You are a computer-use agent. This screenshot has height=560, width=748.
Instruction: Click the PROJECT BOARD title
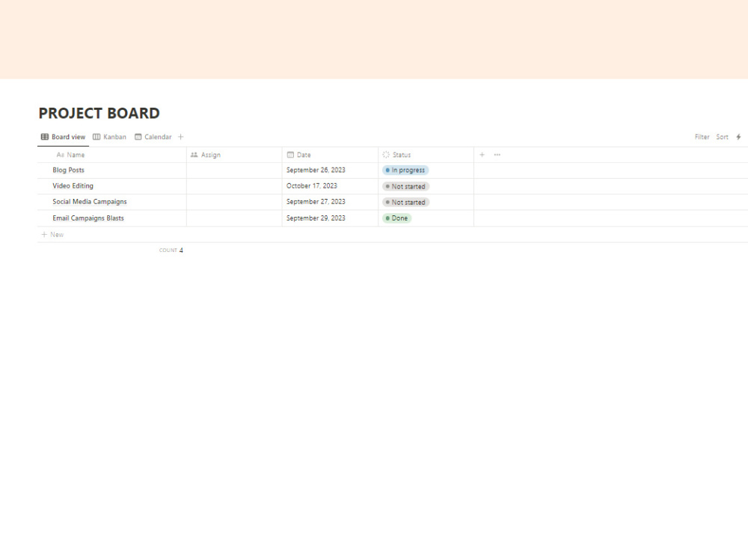[99, 114]
